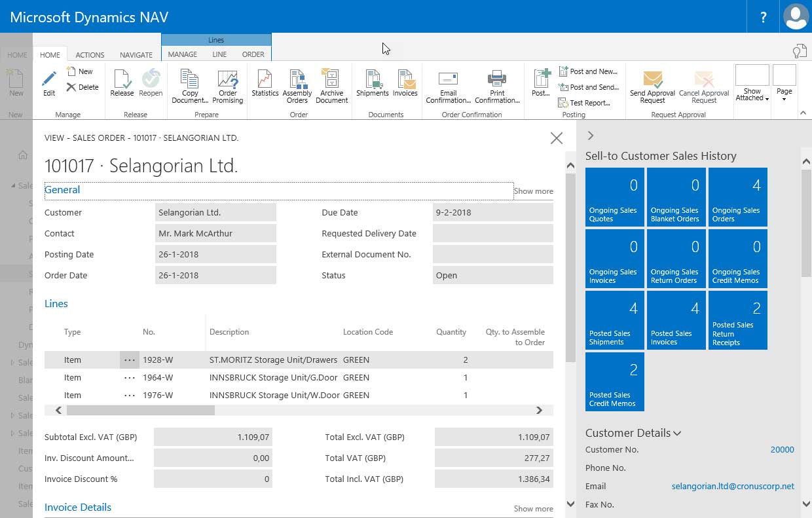Click Print Confirmation printer icon

[x=497, y=86]
